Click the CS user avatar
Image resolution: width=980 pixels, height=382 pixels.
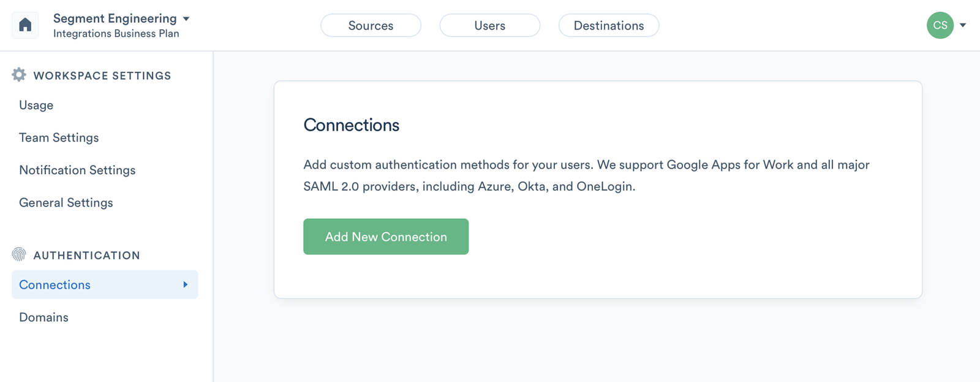click(940, 25)
